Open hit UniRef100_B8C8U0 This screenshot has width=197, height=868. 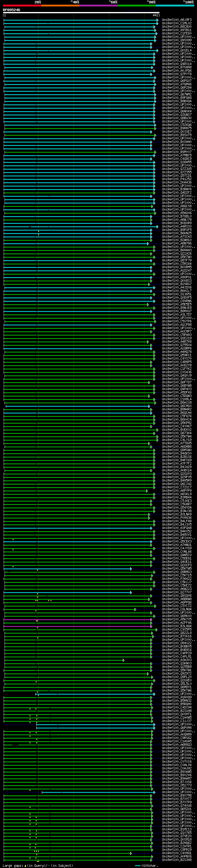tap(177, 26)
